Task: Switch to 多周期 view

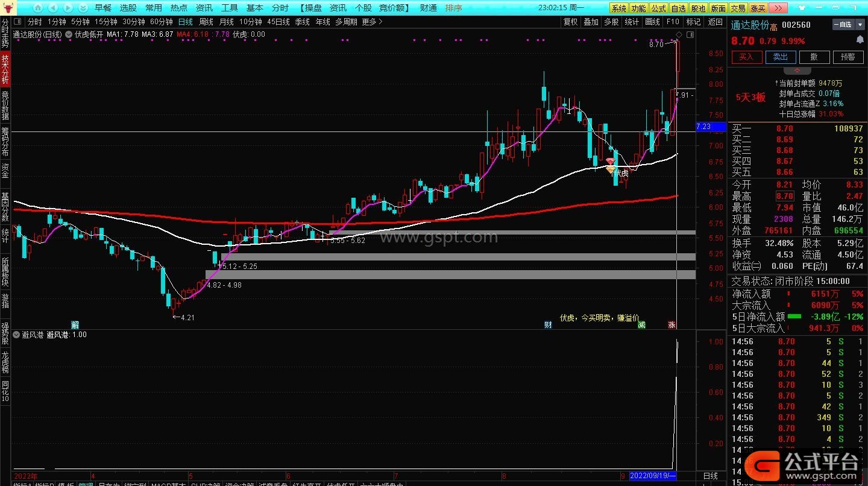Action: tap(346, 22)
